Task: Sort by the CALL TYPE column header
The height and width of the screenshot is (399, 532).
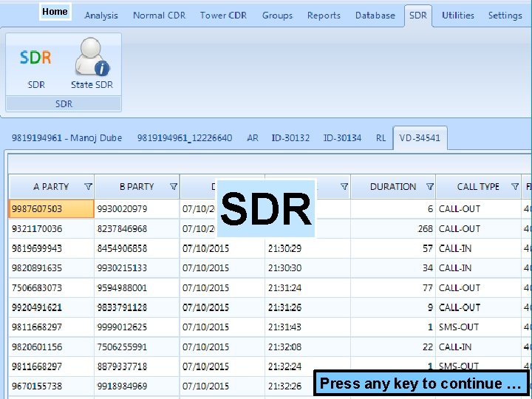Action: coord(478,187)
